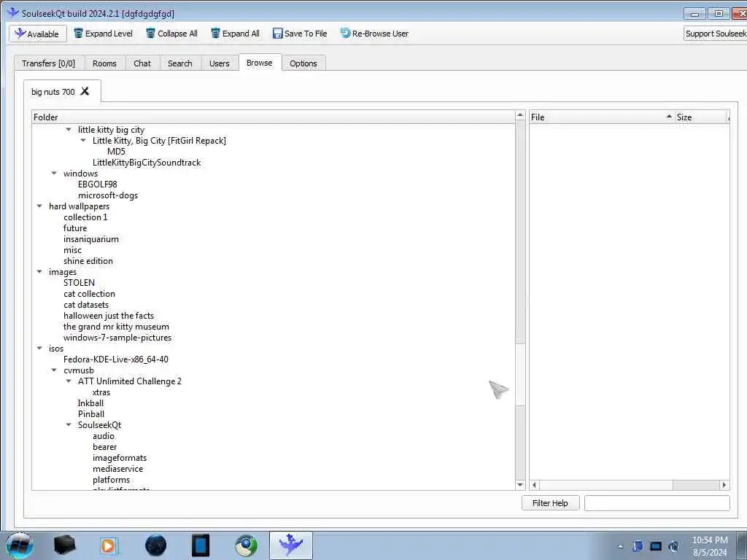
Task: Select the bearer folder
Action: click(x=105, y=447)
